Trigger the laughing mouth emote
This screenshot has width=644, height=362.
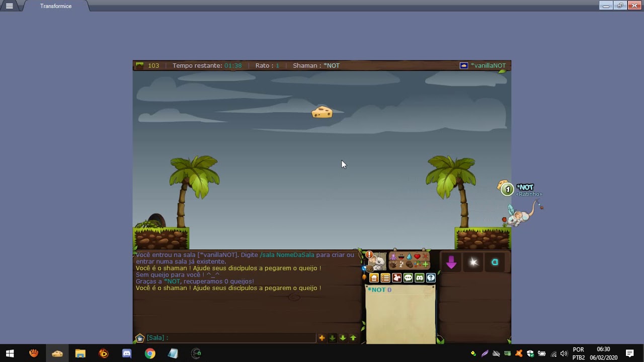[401, 256]
